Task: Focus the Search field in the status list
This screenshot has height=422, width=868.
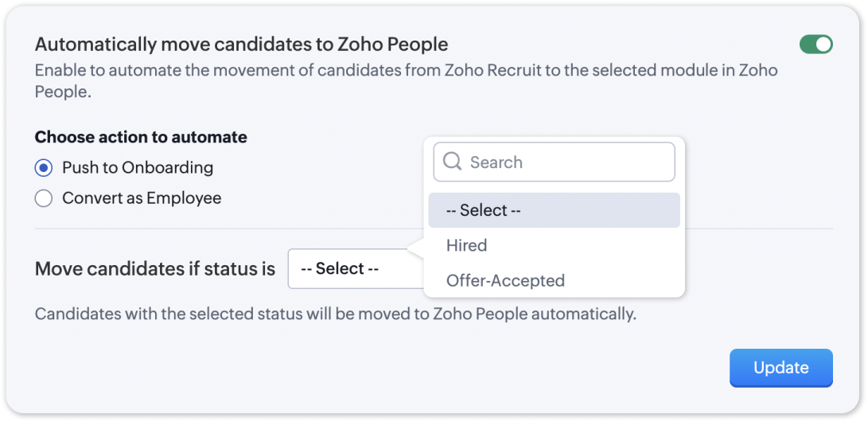Action: tap(565, 162)
